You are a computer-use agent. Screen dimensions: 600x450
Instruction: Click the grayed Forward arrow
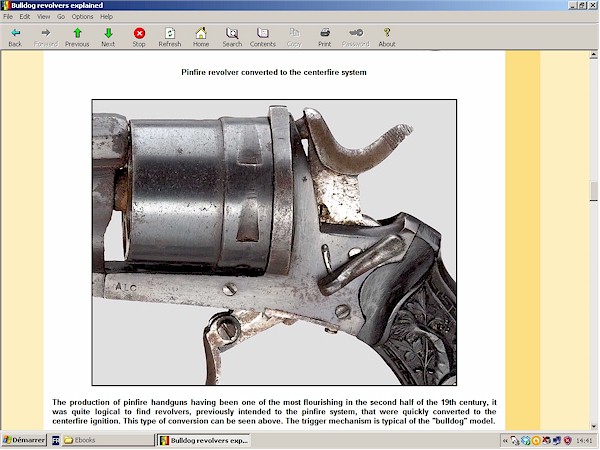click(46, 38)
